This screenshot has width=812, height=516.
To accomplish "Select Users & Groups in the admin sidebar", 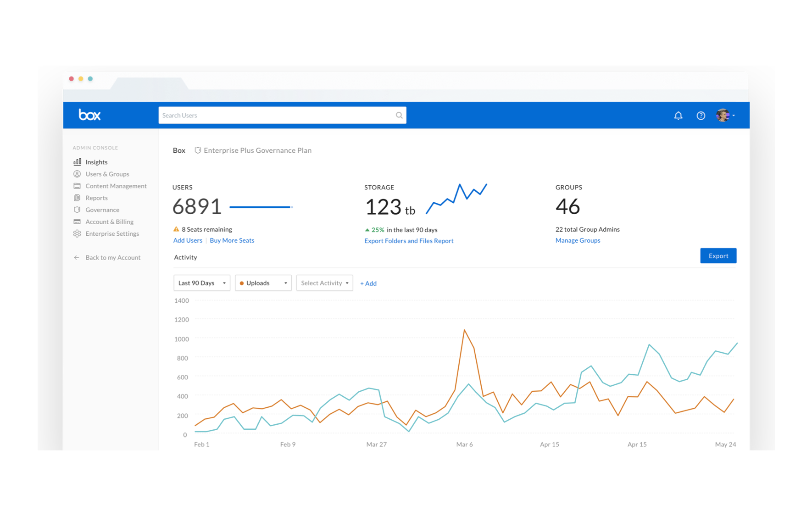I will (x=107, y=174).
